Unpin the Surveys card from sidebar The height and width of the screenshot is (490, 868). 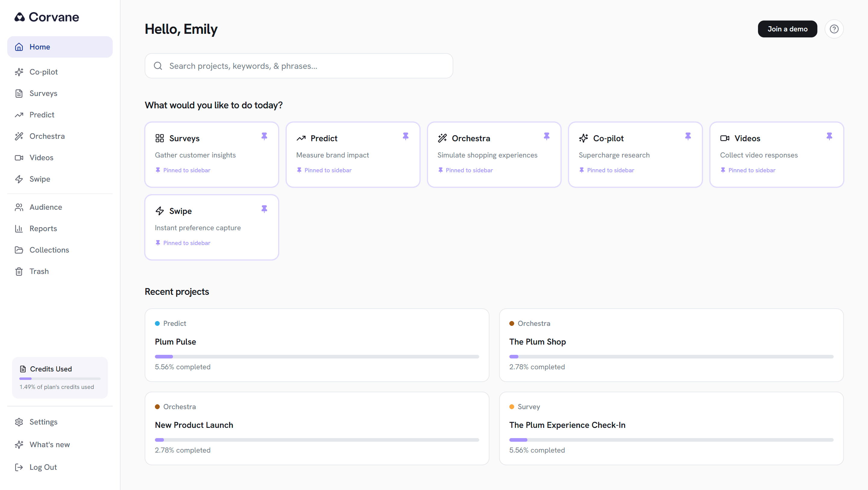[264, 136]
